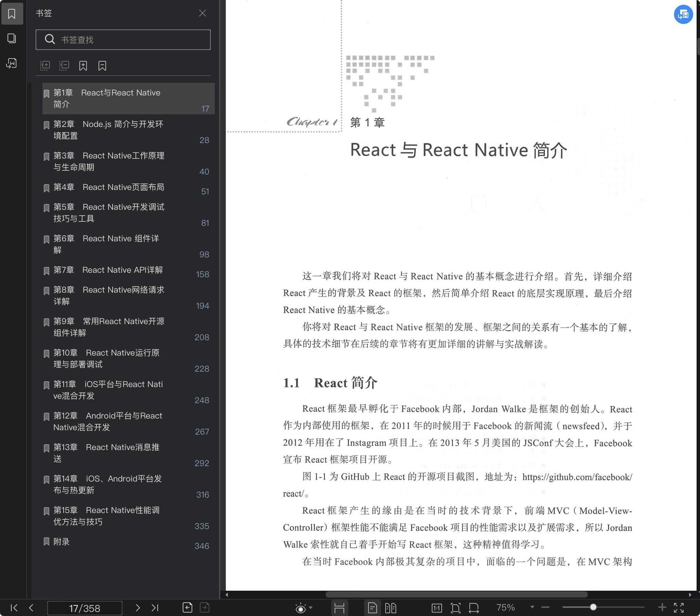Go forward to next view icon
Image resolution: width=700 pixels, height=616 pixels.
(x=205, y=607)
